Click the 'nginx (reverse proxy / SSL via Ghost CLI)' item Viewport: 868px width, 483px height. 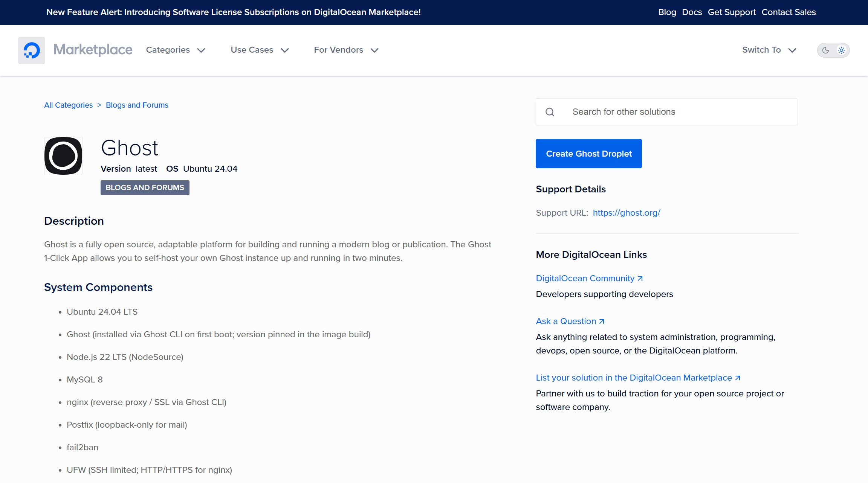pyautogui.click(x=147, y=402)
